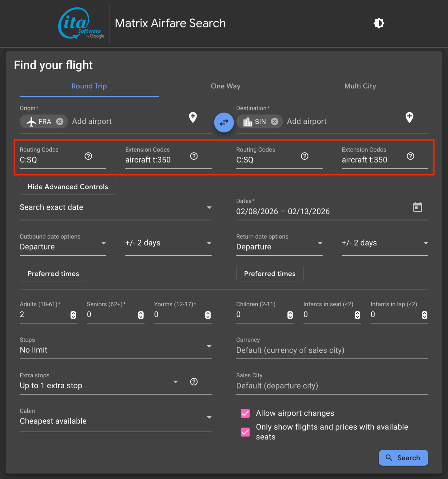The image size is (448, 479).
Task: Toggle Only show flights with available seats
Action: pyautogui.click(x=245, y=432)
